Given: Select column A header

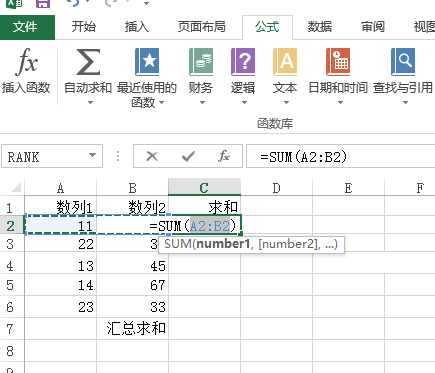Looking at the screenshot, I should coord(60,188).
